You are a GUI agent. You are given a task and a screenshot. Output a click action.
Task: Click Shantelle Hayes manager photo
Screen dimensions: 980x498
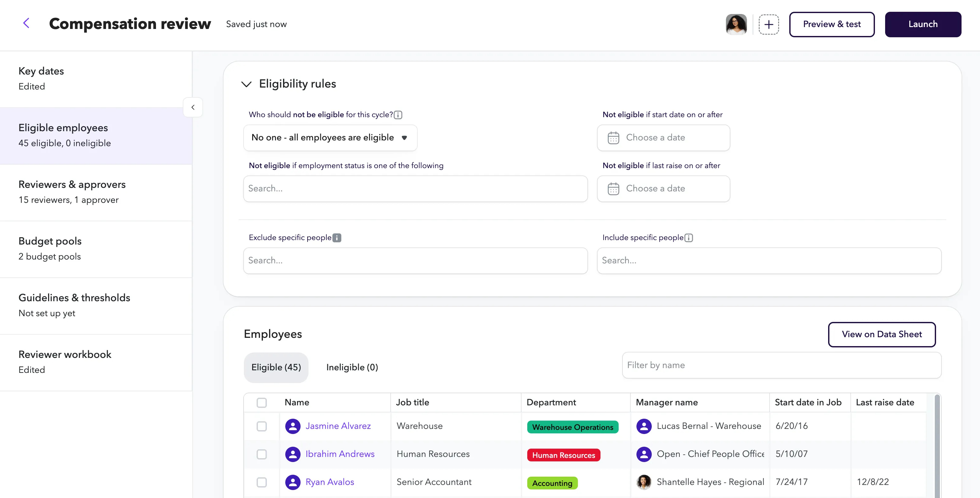point(644,482)
